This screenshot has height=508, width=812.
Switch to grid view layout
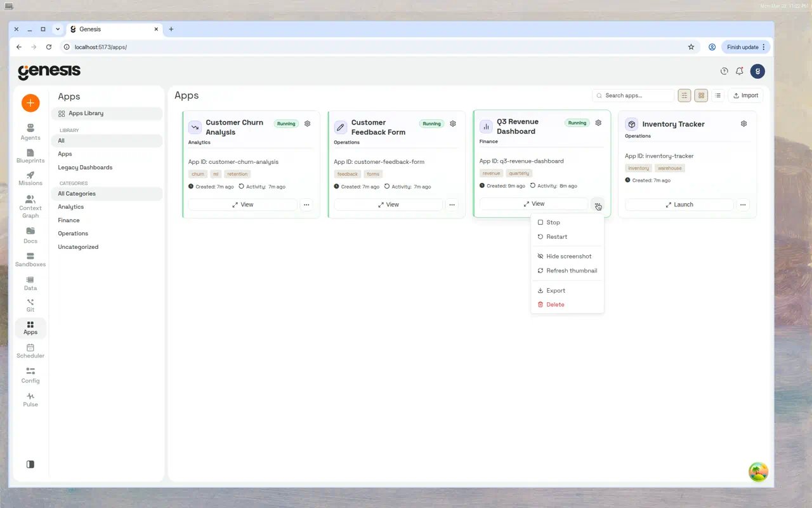[x=701, y=95]
